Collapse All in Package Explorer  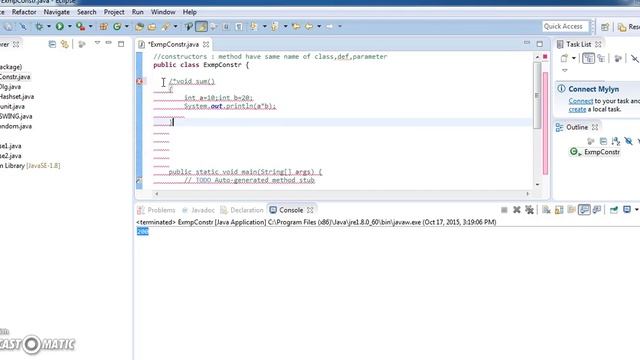point(52,44)
